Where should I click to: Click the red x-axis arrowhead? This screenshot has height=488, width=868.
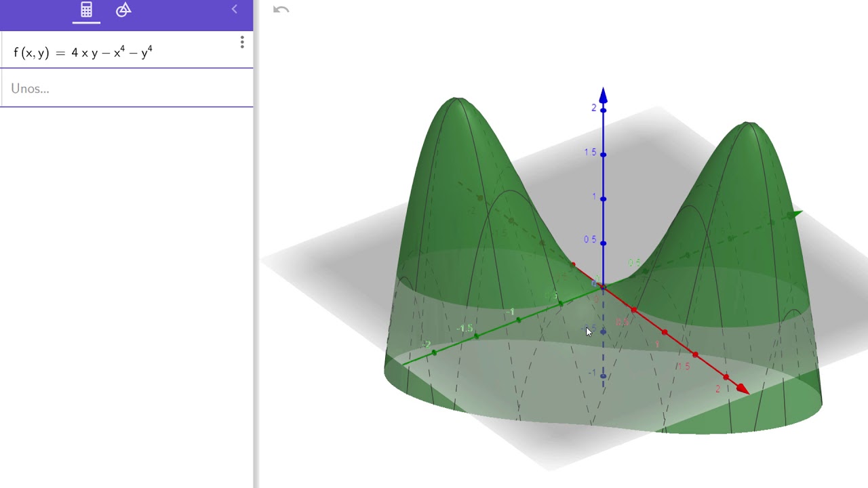point(741,388)
